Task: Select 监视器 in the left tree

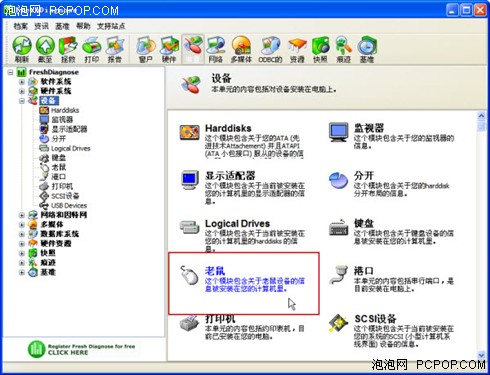Action: 62,119
